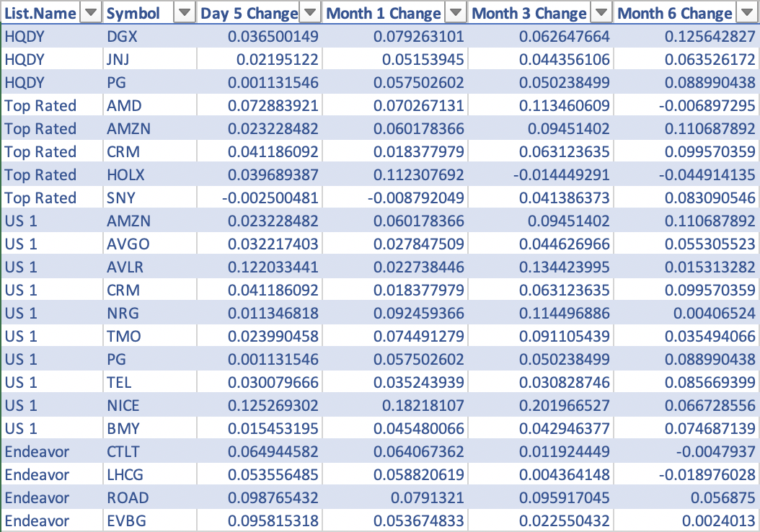760x532 pixels.
Task: Open the Month 3 Change filter dropdown
Action: (601, 13)
